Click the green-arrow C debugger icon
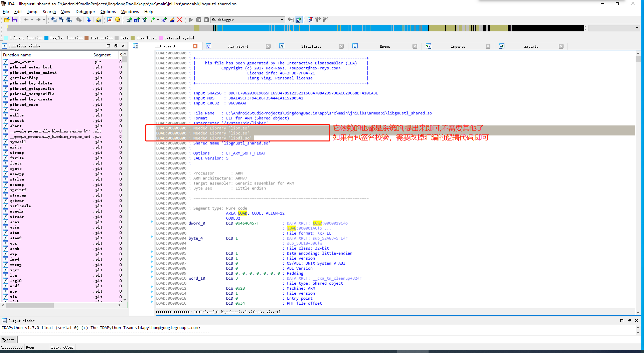 [299, 20]
